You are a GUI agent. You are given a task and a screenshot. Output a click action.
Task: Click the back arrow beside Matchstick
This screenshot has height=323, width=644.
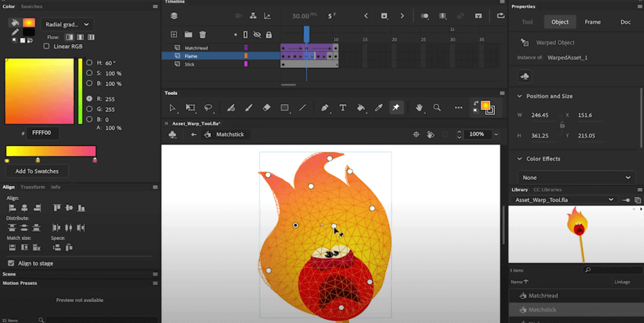pos(193,134)
